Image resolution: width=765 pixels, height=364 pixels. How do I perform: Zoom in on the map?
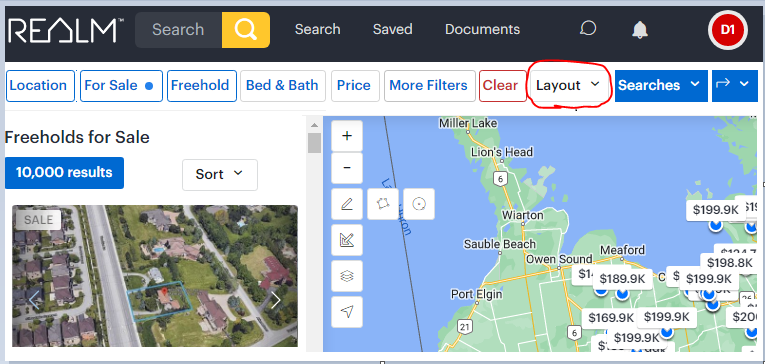click(347, 136)
